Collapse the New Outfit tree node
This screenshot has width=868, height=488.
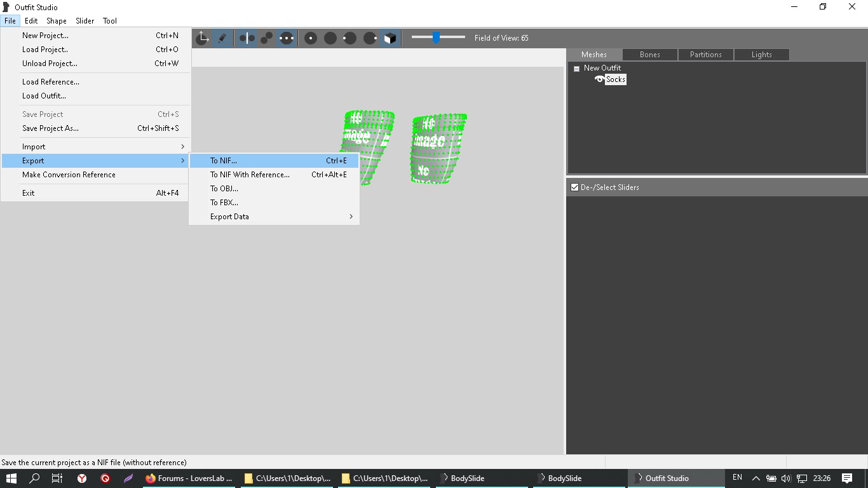click(576, 69)
